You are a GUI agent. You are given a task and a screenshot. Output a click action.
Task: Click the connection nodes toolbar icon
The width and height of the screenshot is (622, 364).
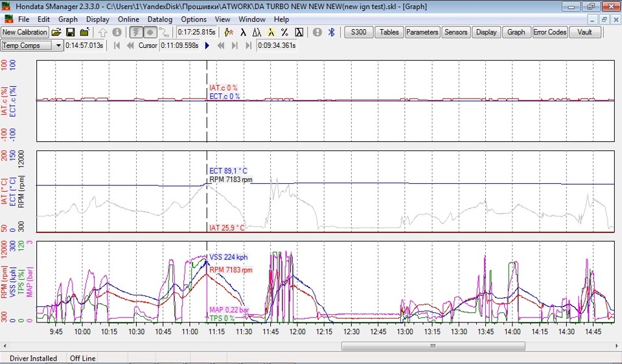tap(164, 32)
